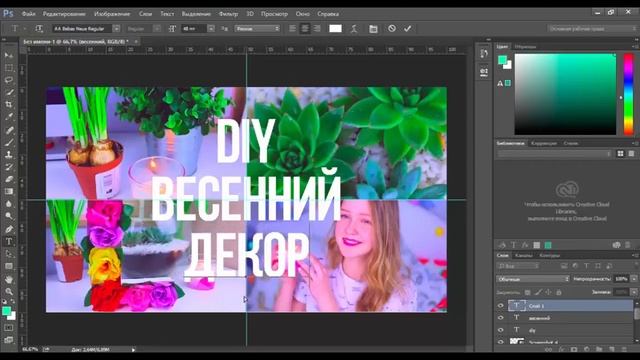
Task: Open fill slider dropdown arrow
Action: point(634,292)
